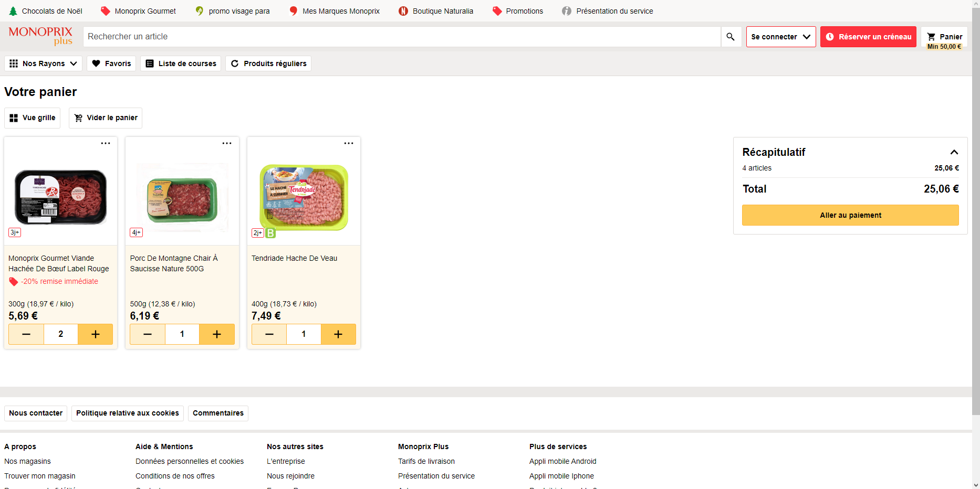Open Présentation du service top link

[608, 11]
